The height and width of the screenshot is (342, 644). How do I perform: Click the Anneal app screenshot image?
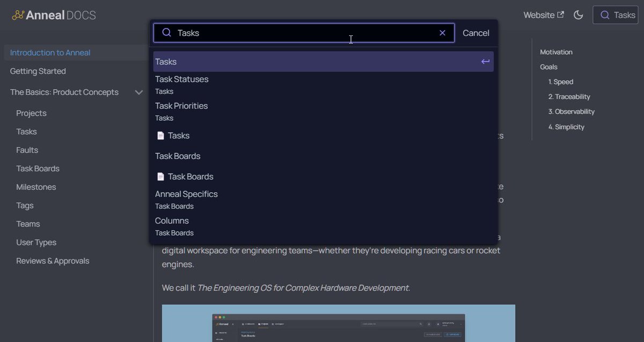(x=339, y=323)
